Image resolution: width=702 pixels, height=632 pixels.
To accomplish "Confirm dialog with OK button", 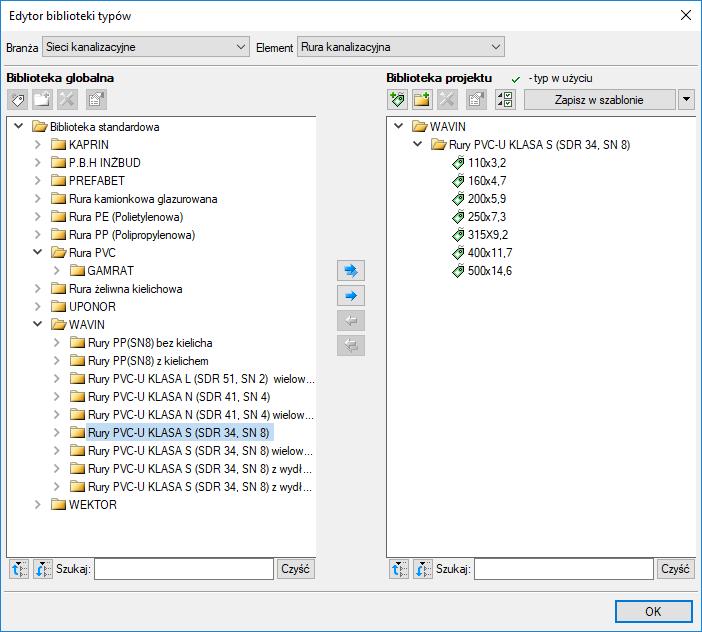I will pyautogui.click(x=654, y=611).
